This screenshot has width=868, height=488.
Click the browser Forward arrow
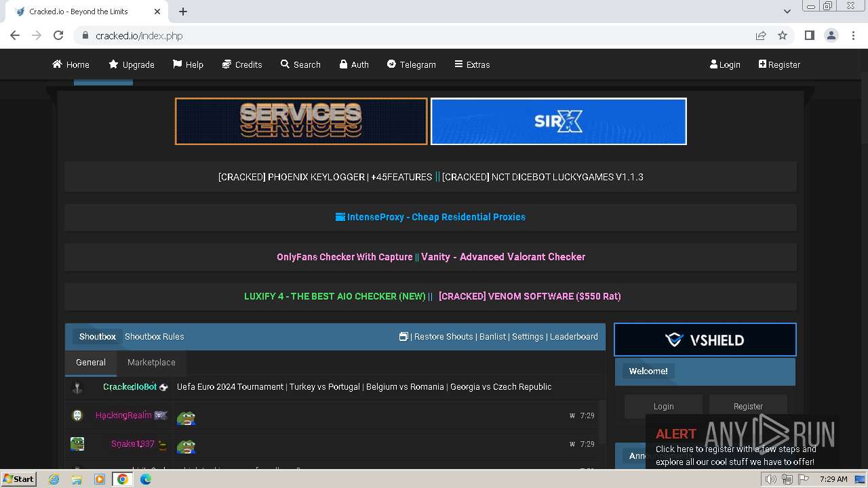[x=37, y=35]
